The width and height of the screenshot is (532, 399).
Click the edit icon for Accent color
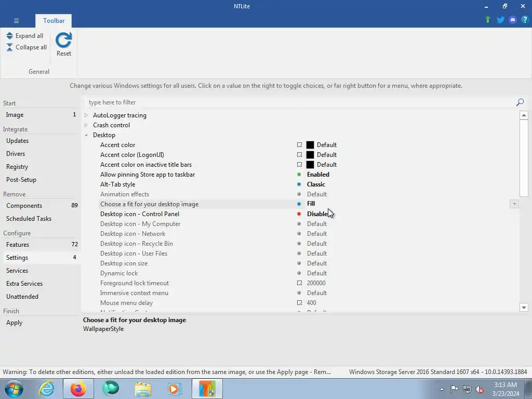(x=299, y=145)
